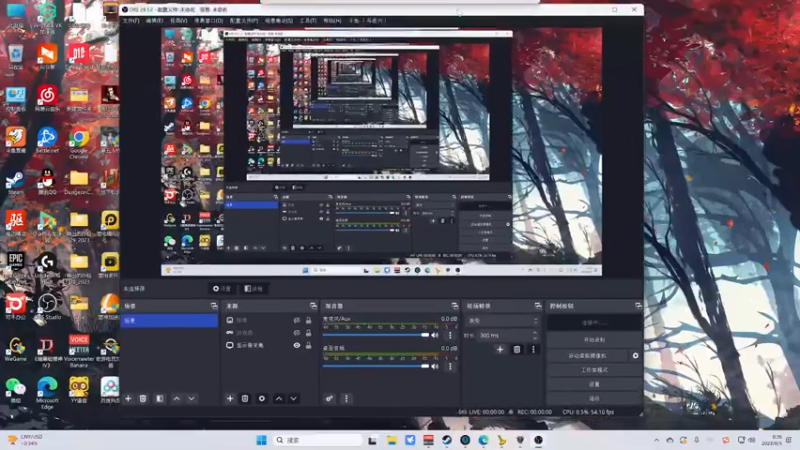800x450 pixels.
Task: Open mixer panel three-dot menu at bottom
Action: point(346,398)
